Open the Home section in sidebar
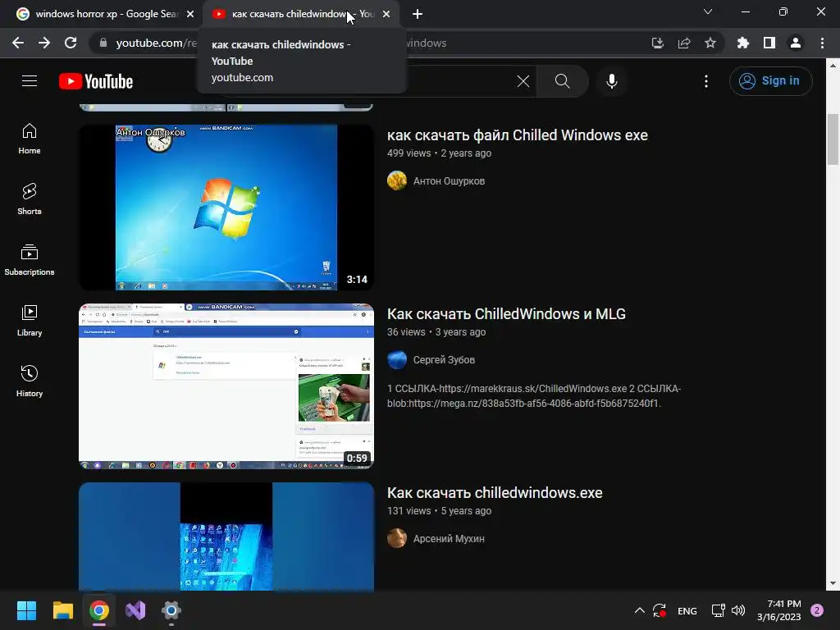 point(30,139)
